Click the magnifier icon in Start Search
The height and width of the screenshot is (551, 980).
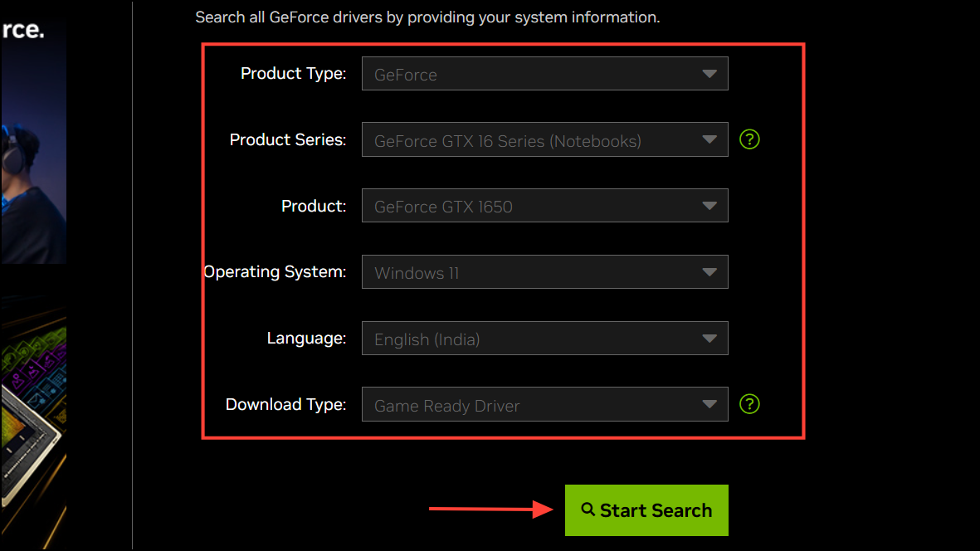click(588, 510)
